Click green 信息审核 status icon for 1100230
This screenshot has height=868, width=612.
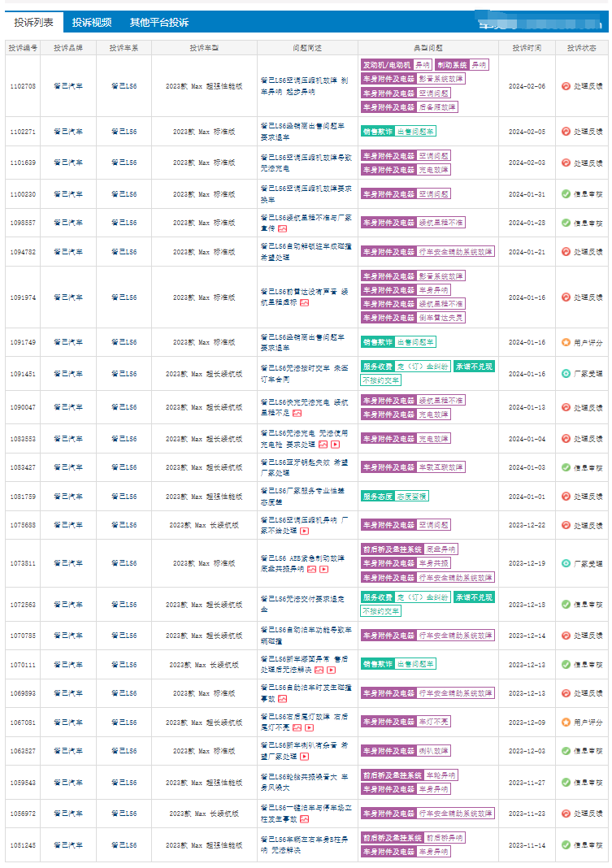tap(566, 193)
